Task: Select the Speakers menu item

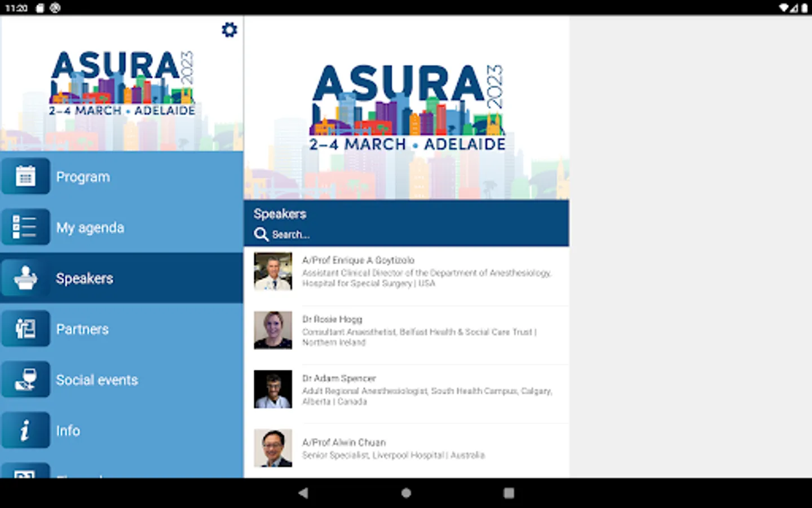Action: [x=122, y=278]
